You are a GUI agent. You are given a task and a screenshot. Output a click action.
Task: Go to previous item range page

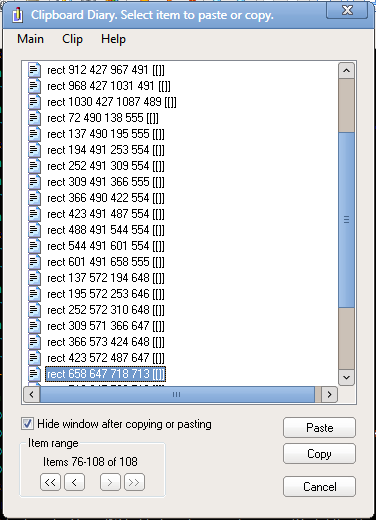[x=74, y=482]
